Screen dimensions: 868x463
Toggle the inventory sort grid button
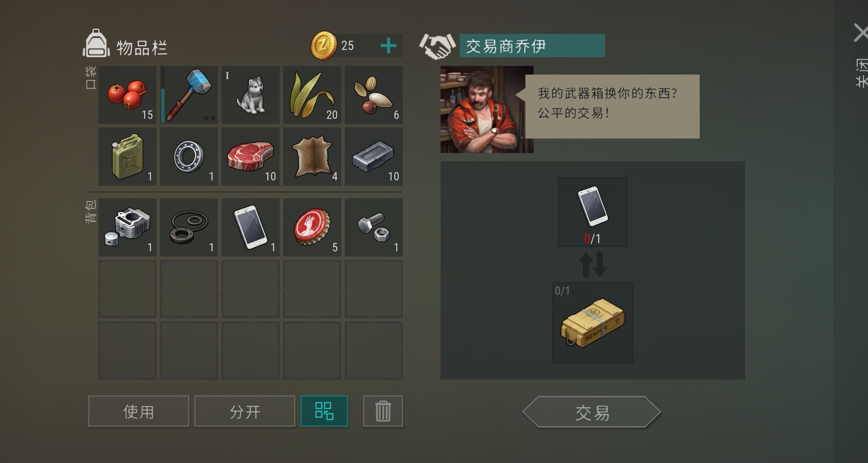324,411
